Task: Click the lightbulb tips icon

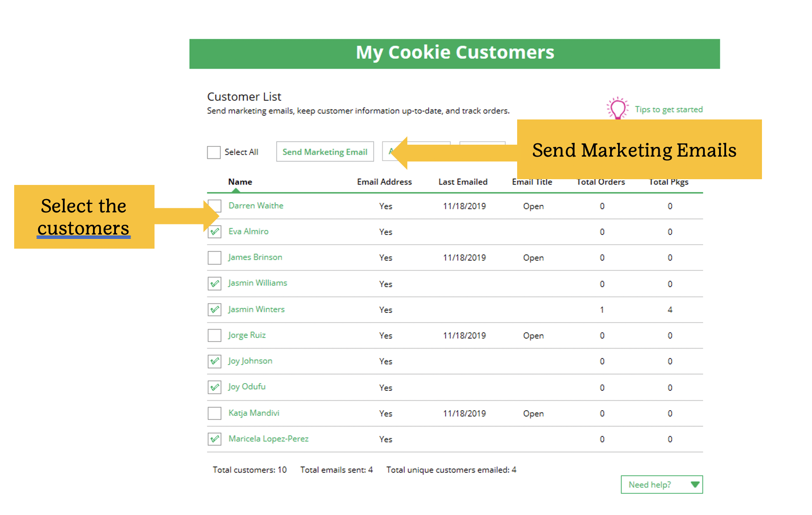Action: pyautogui.click(x=617, y=108)
